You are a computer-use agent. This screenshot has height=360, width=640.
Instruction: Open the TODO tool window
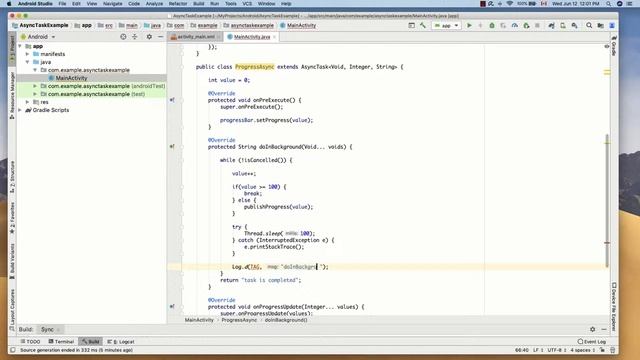point(30,342)
